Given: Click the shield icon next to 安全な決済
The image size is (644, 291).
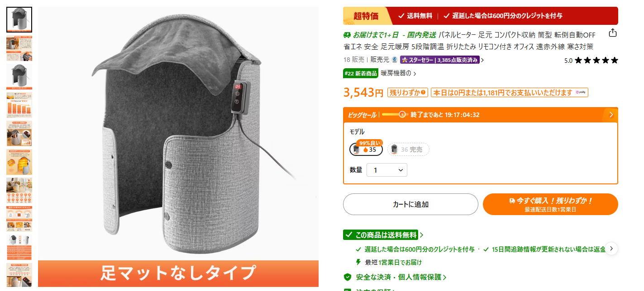Looking at the screenshot, I should [x=348, y=277].
